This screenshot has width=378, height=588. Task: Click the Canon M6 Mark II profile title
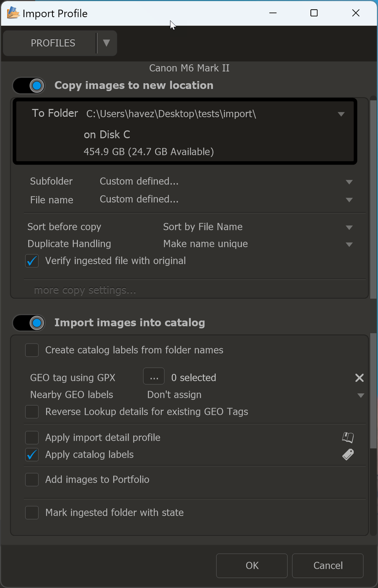[x=189, y=68]
